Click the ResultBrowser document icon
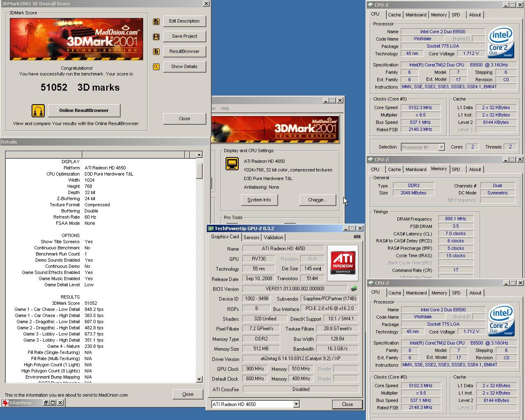This screenshot has width=525, height=420. 156,52
